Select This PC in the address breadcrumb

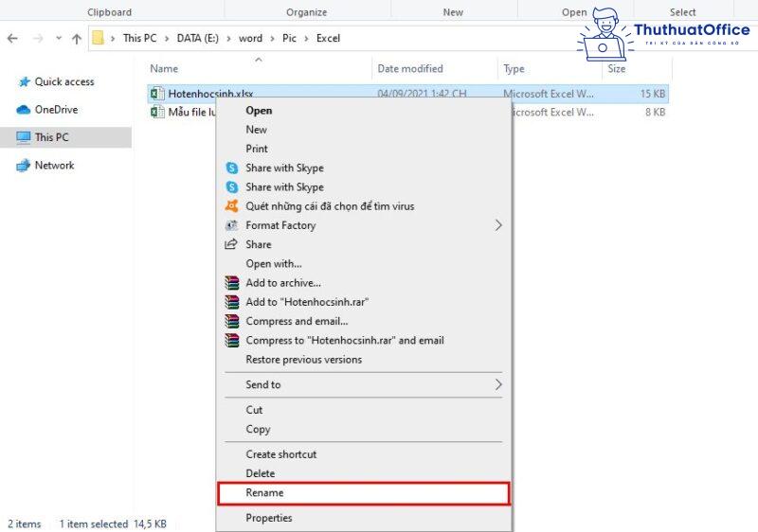pos(139,38)
